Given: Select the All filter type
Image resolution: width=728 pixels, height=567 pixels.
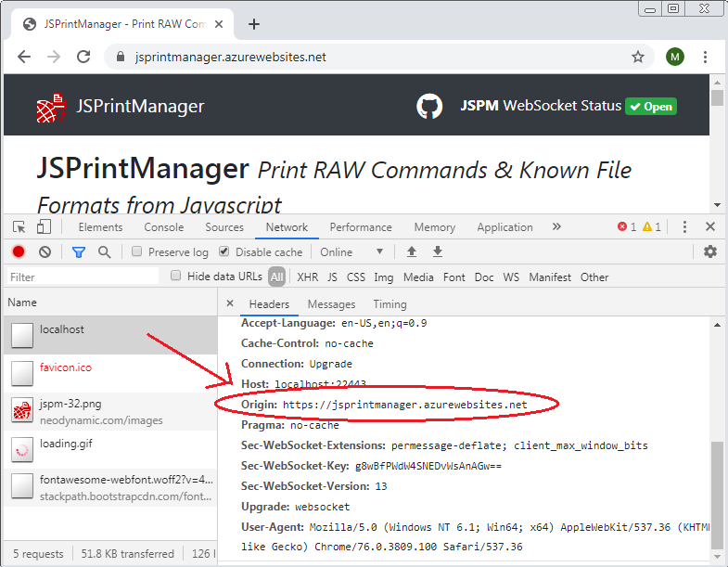Looking at the screenshot, I should coord(276,277).
